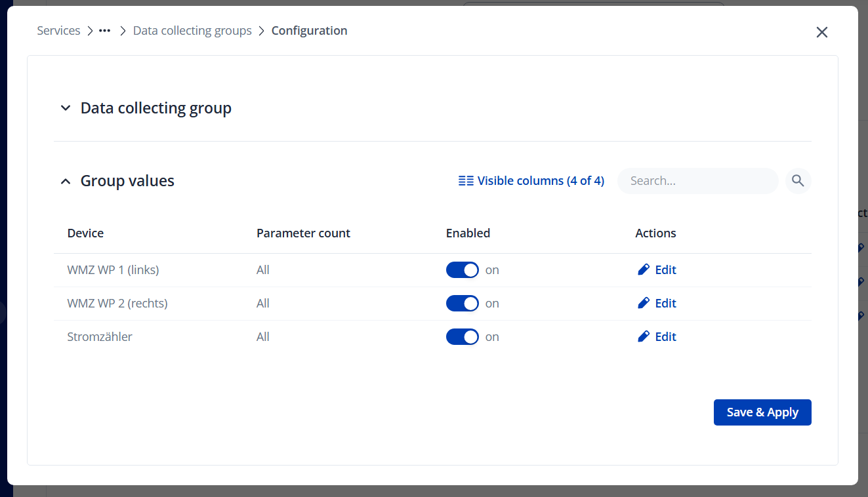868x497 pixels.
Task: Click pencil icon for WMZ WP 1 (links)
Action: (644, 270)
